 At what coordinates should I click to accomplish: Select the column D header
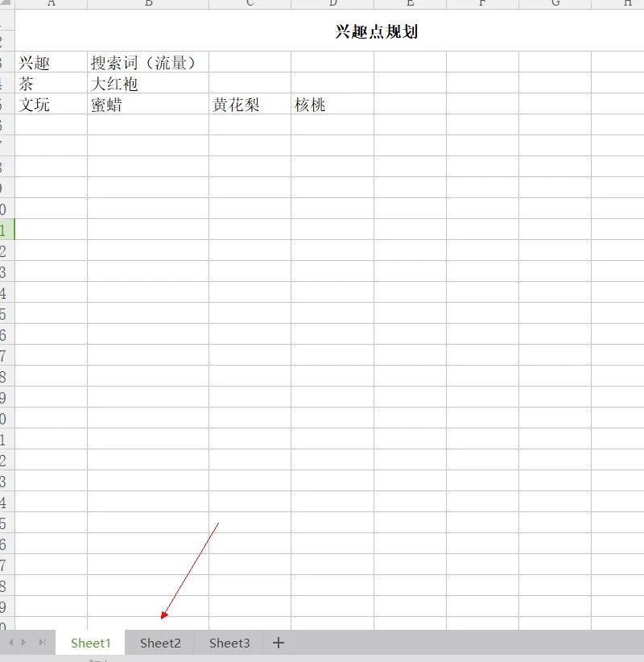click(x=331, y=3)
